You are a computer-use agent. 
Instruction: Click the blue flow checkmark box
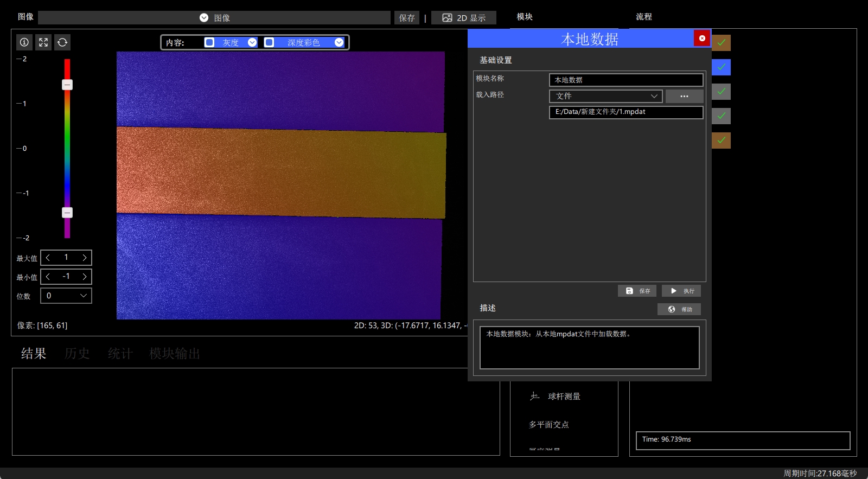[x=722, y=67]
